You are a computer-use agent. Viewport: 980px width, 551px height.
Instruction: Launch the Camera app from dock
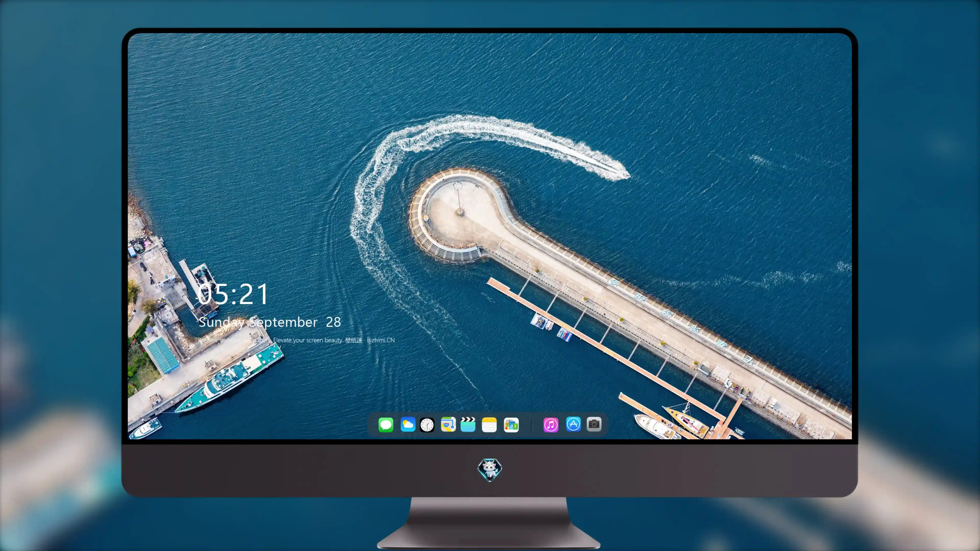tap(594, 424)
